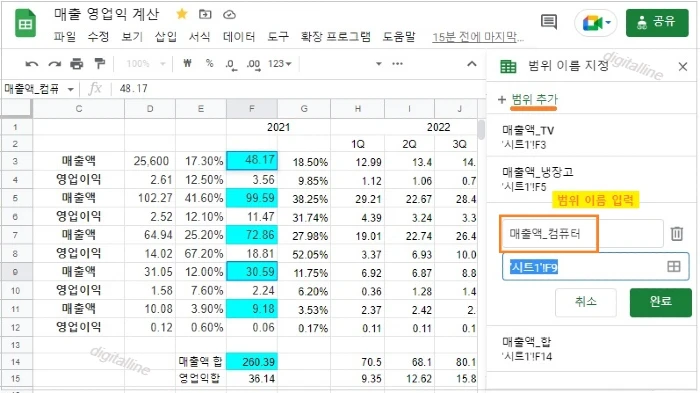Click the named ranges panel table icon
The image size is (700, 393).
point(508,67)
